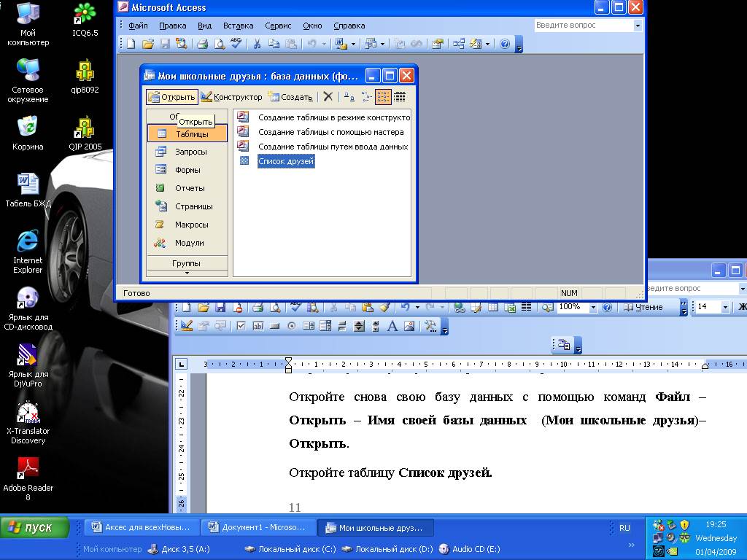
Task: Click Print icon in Access toolbar
Action: point(203,44)
